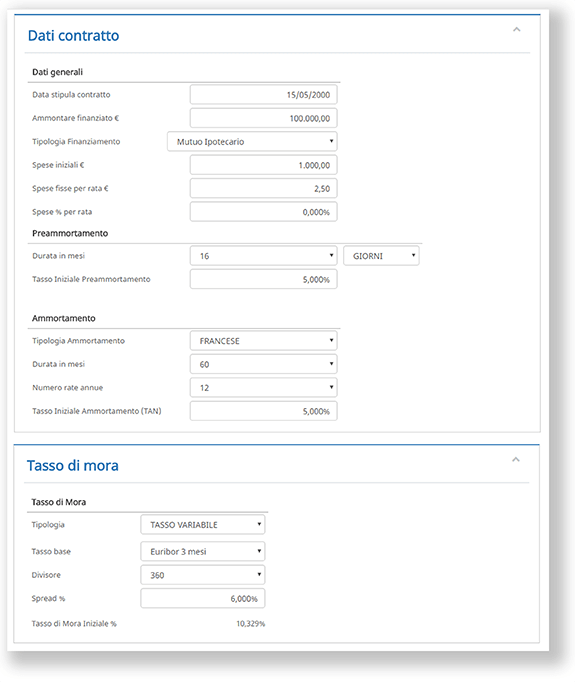Click the Spread % input field
Screen dimensions: 575x682
point(203,598)
